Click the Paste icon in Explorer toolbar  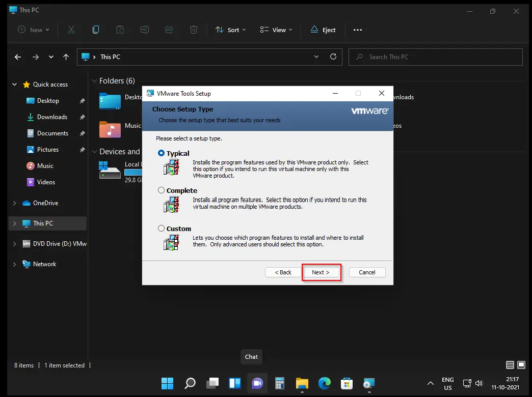tap(120, 30)
